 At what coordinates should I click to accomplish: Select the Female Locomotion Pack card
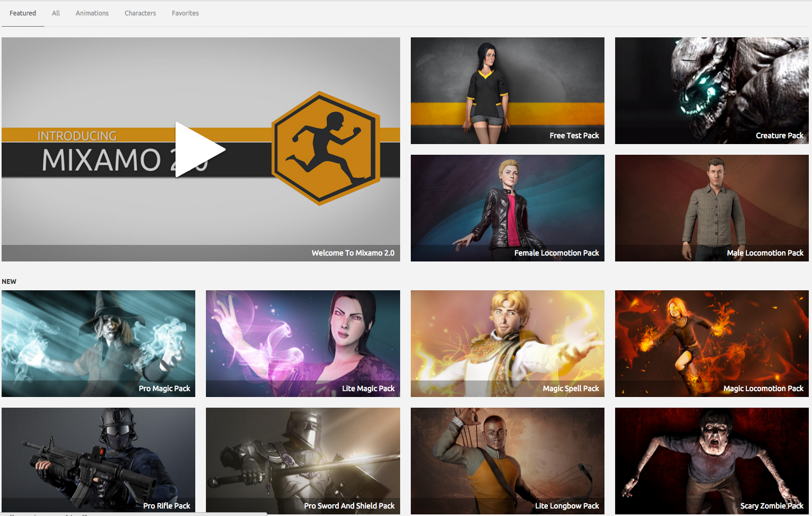click(507, 208)
